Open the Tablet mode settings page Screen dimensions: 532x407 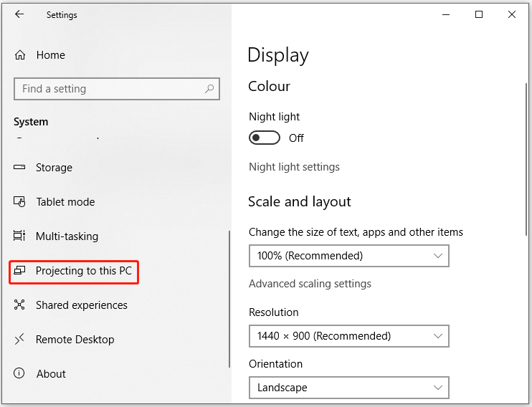[x=65, y=202]
